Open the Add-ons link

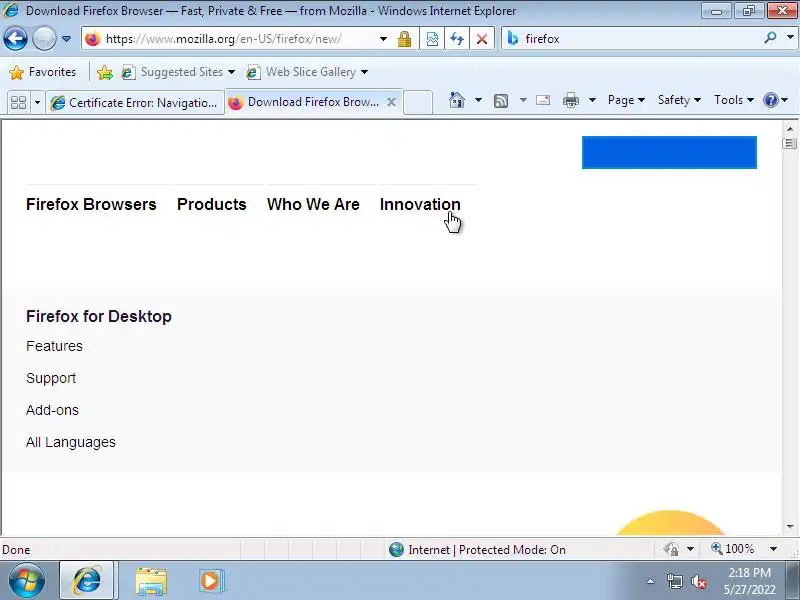tap(53, 410)
